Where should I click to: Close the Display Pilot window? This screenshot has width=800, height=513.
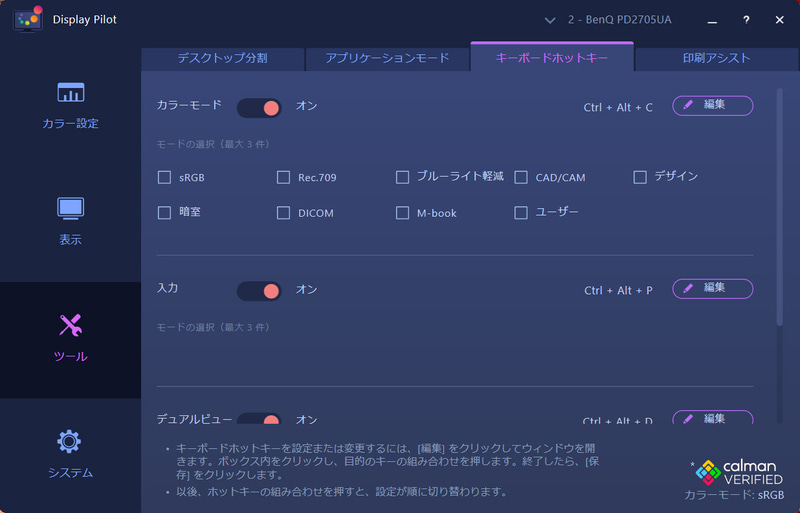pos(780,20)
